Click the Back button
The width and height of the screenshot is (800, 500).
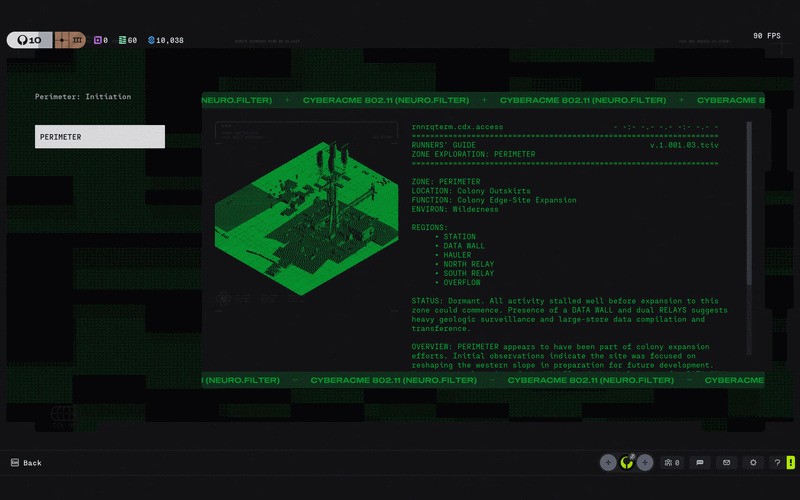pos(26,463)
